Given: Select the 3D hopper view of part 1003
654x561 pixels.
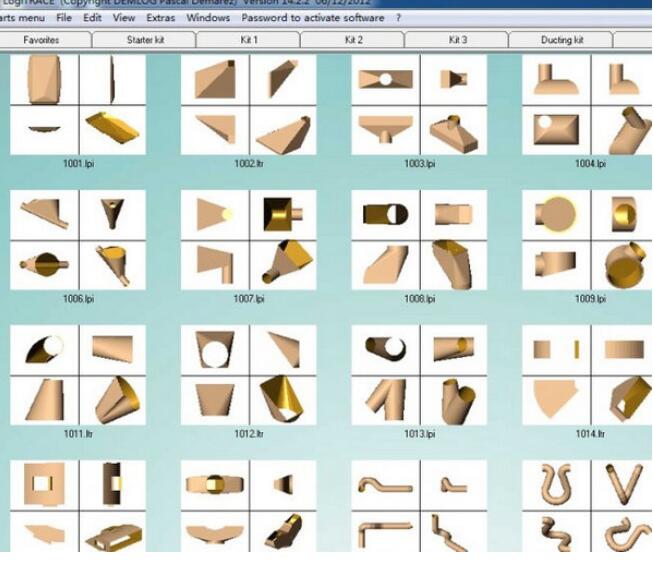Looking at the screenshot, I should coord(454,130).
